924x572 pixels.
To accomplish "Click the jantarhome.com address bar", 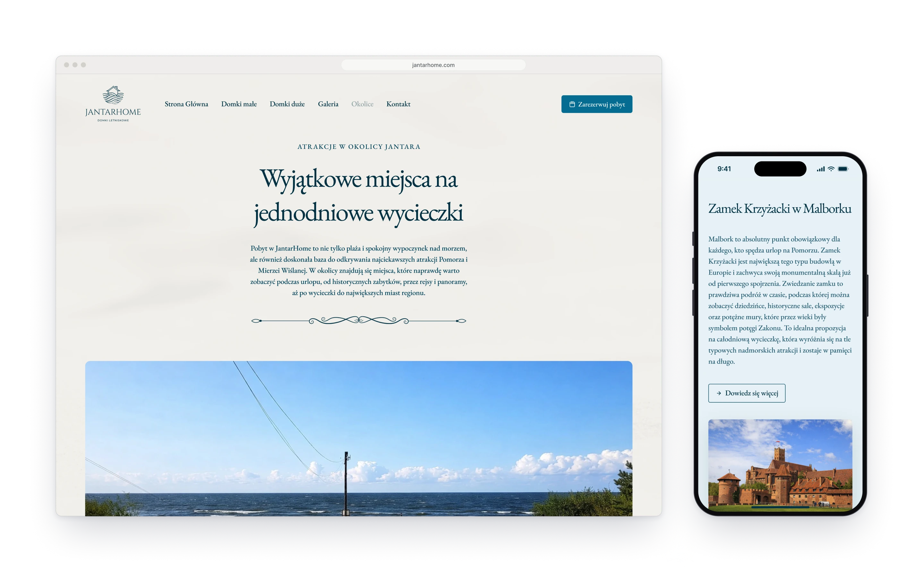I will [x=433, y=65].
